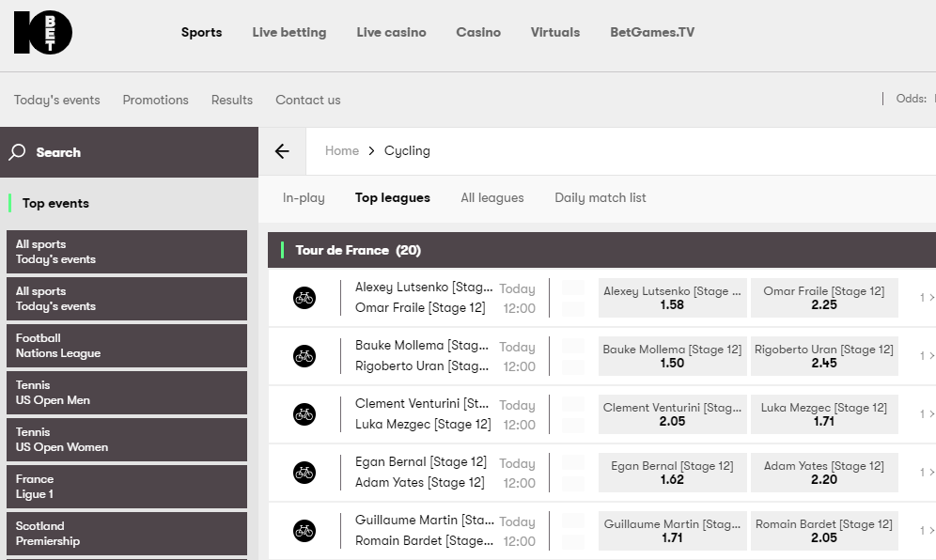Switch to the In-play tab
Image resolution: width=936 pixels, height=560 pixels.
(304, 197)
